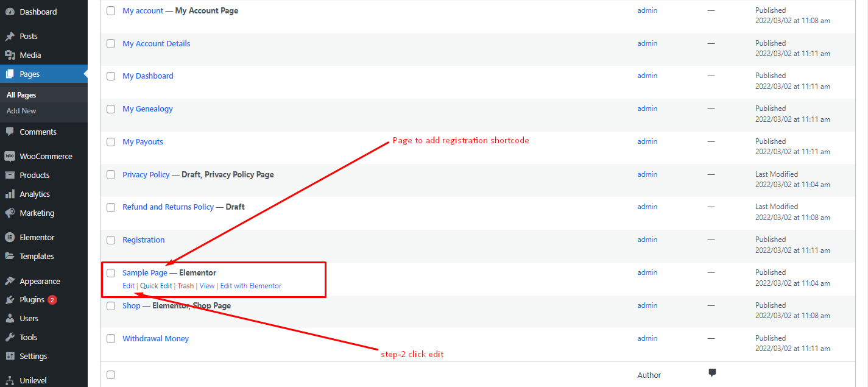Select All Pages in the sidebar

pyautogui.click(x=21, y=94)
